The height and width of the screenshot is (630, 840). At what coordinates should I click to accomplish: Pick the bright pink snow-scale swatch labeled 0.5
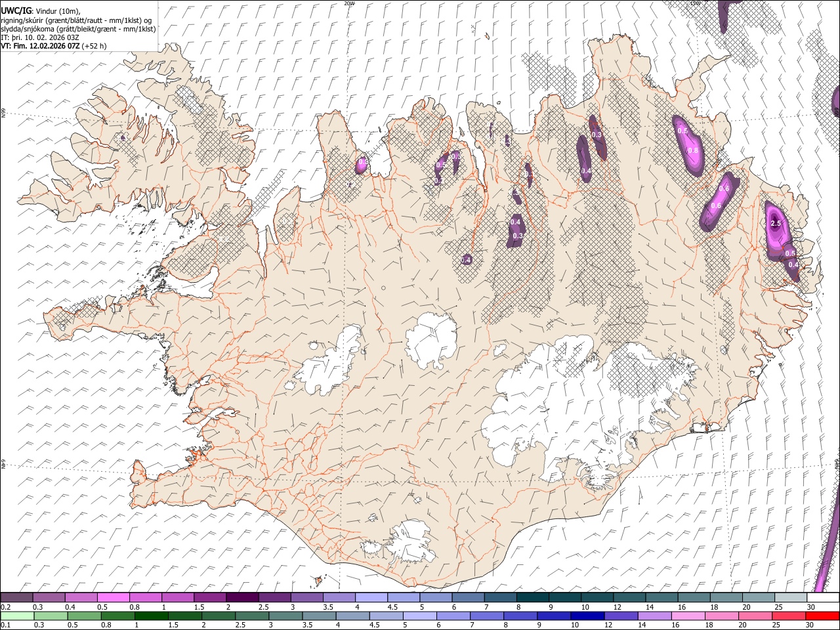(113, 597)
